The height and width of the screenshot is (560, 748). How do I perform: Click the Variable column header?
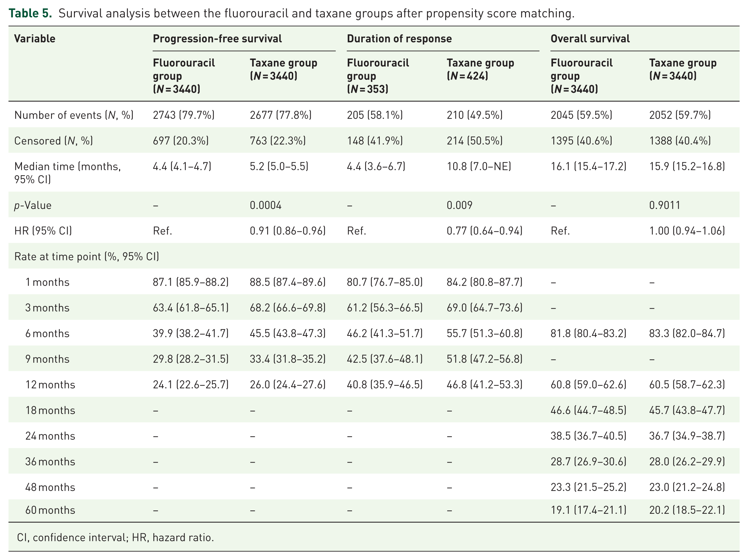(35, 39)
